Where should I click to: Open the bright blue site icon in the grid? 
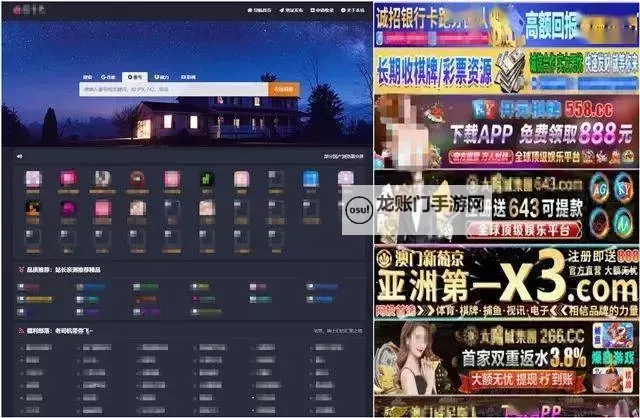click(311, 179)
